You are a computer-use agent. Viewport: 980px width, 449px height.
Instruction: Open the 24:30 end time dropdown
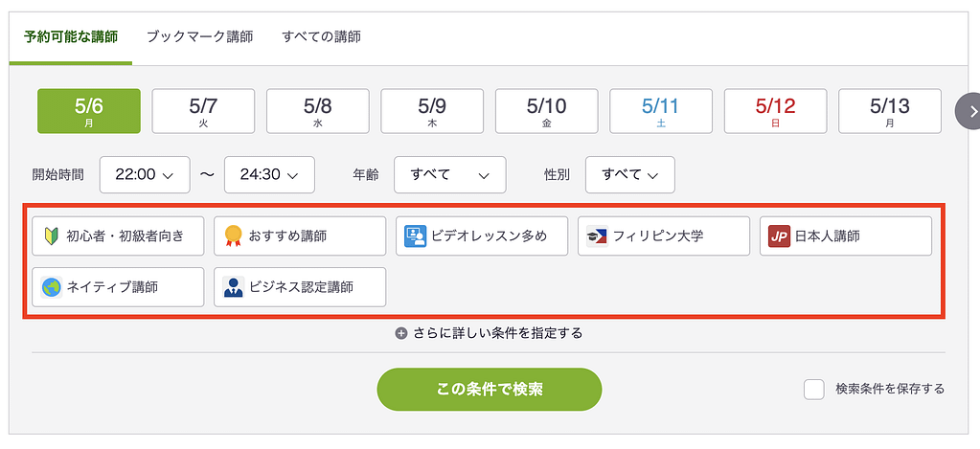(269, 175)
